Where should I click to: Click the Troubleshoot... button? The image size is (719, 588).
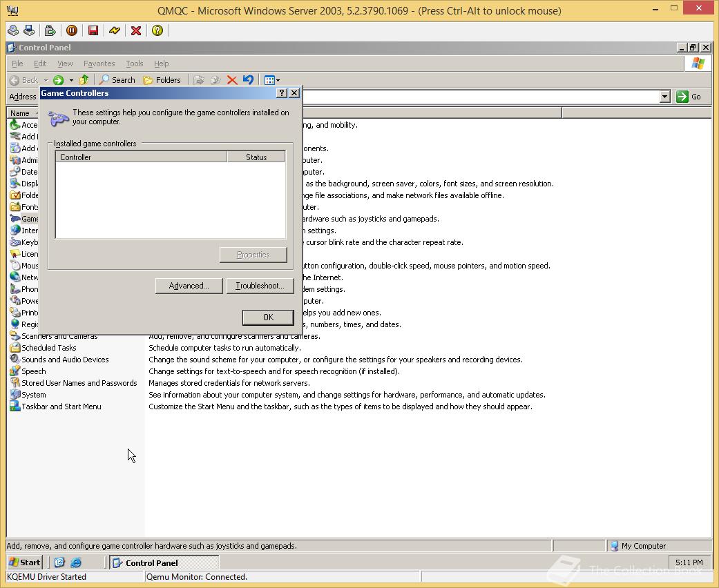click(260, 286)
